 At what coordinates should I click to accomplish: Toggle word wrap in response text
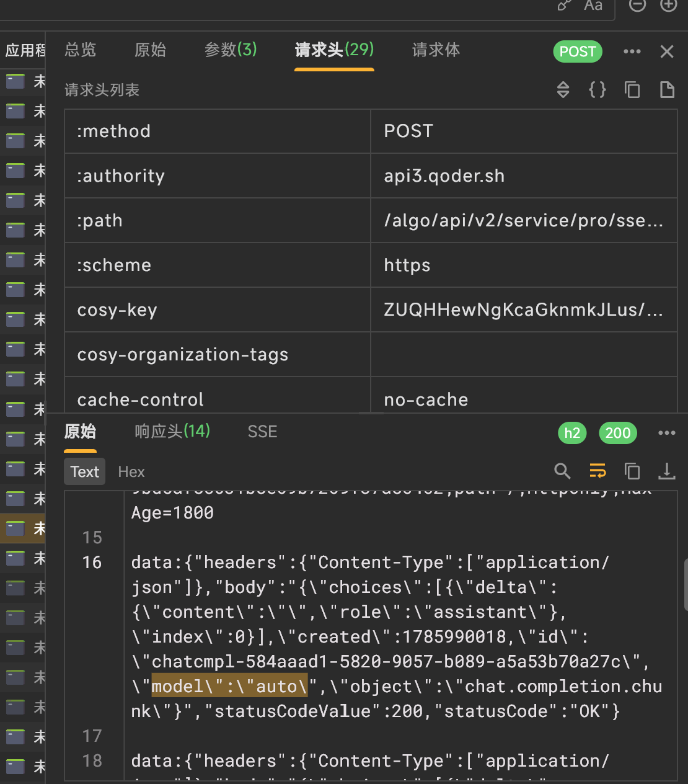[598, 471]
